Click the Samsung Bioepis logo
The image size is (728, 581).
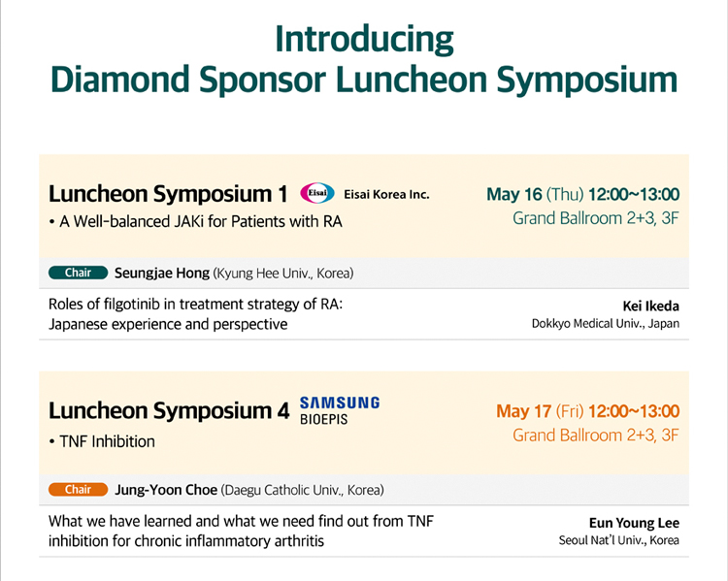340,410
